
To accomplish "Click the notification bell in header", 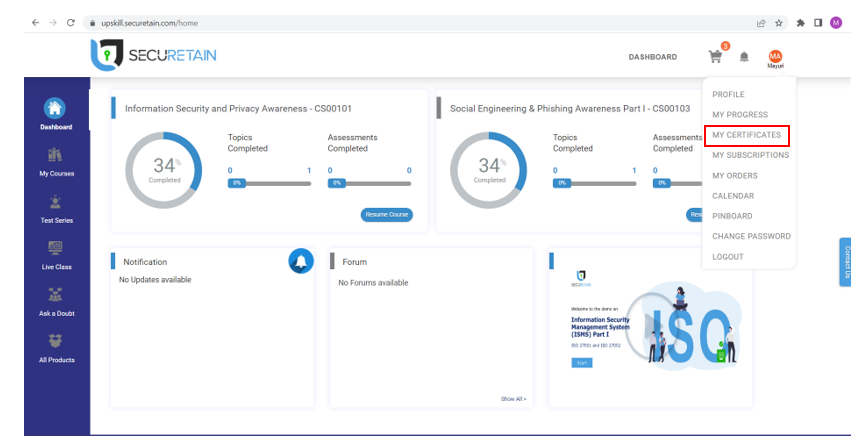I will pos(744,57).
